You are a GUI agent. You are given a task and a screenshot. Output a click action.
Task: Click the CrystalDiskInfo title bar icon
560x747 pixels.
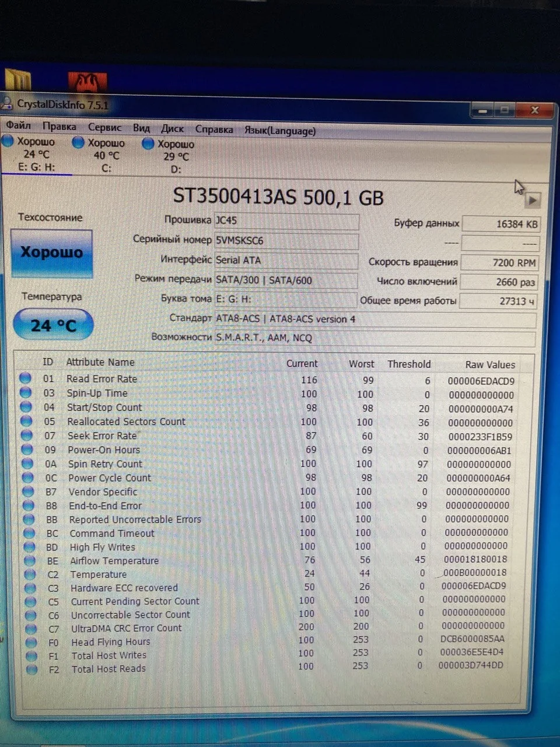[x=7, y=104]
